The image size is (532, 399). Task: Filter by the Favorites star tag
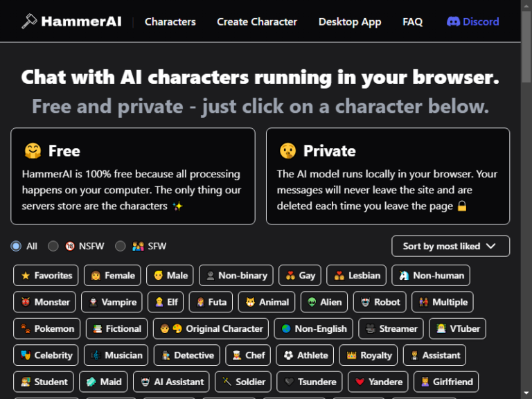(x=46, y=276)
